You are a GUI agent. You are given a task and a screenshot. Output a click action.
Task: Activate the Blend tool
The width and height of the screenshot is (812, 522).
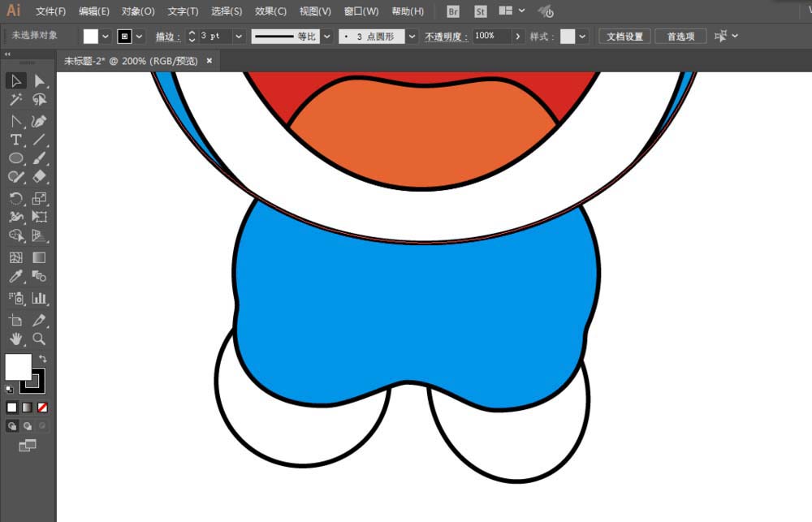pyautogui.click(x=39, y=276)
